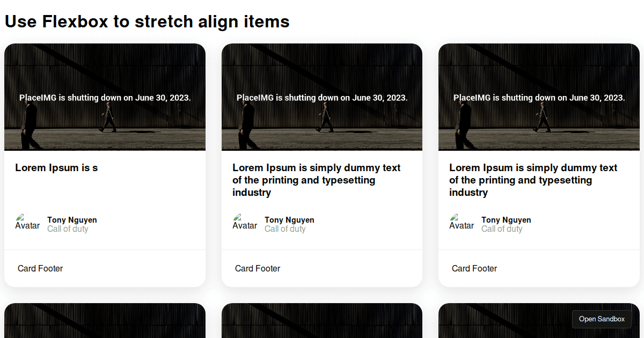Open second card's header image
Screen dimensions: 644x338
(322, 97)
